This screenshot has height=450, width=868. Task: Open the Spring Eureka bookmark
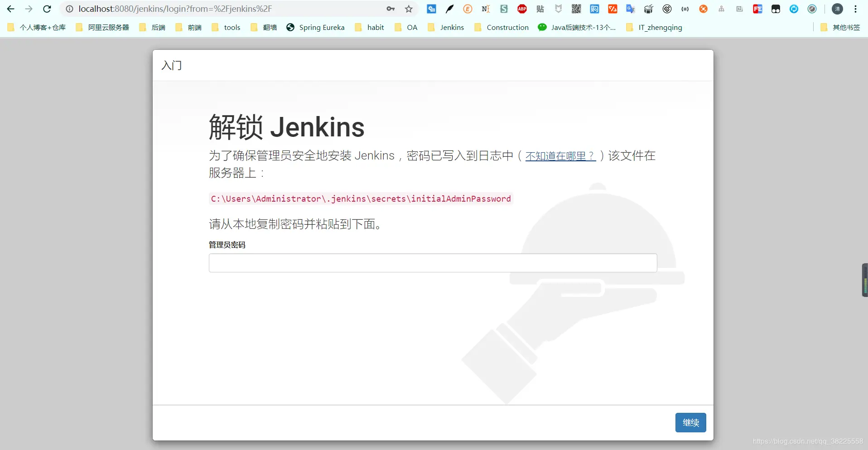[315, 27]
